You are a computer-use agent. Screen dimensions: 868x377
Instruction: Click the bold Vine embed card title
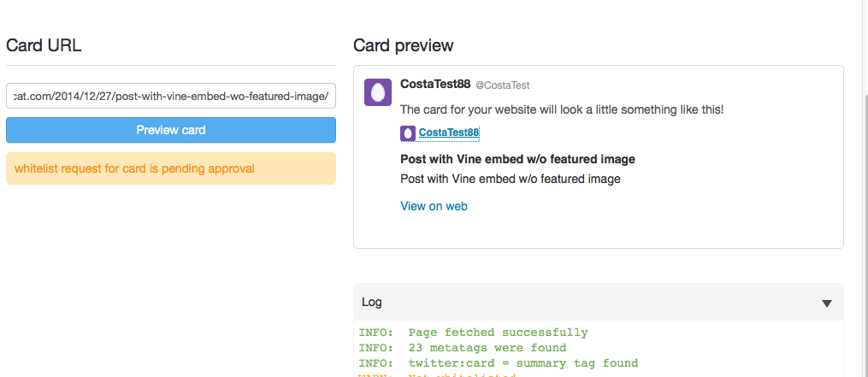click(x=517, y=160)
